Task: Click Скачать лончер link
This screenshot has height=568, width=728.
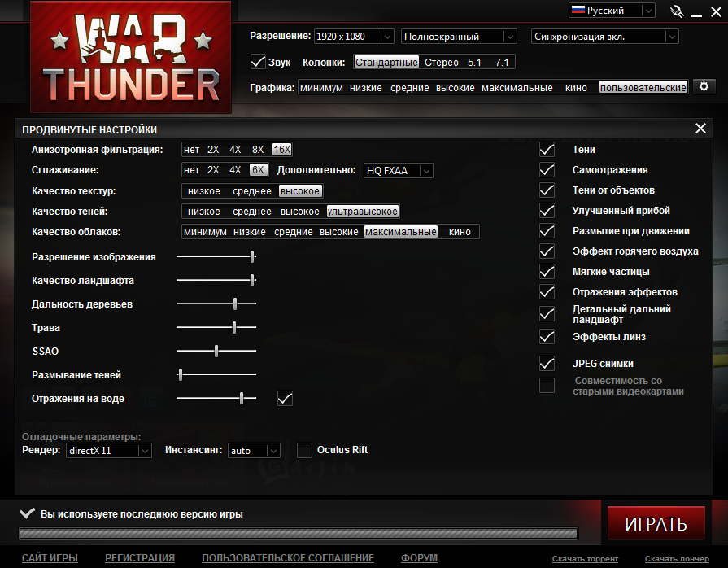Action: pyautogui.click(x=677, y=559)
